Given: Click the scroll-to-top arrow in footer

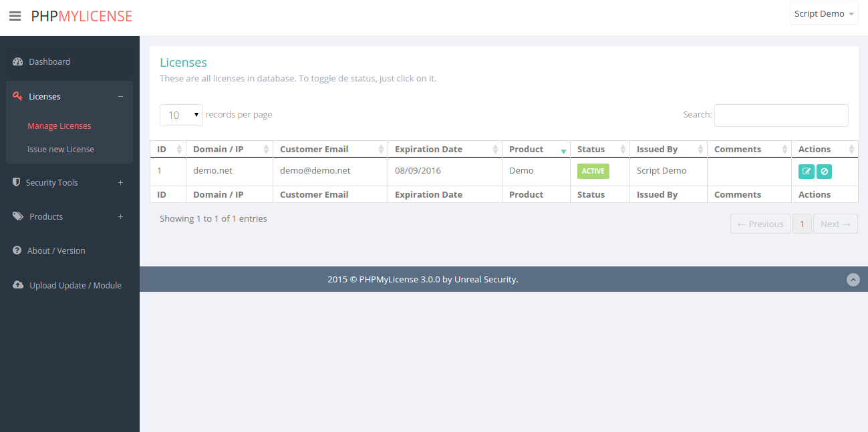Looking at the screenshot, I should coord(853,280).
